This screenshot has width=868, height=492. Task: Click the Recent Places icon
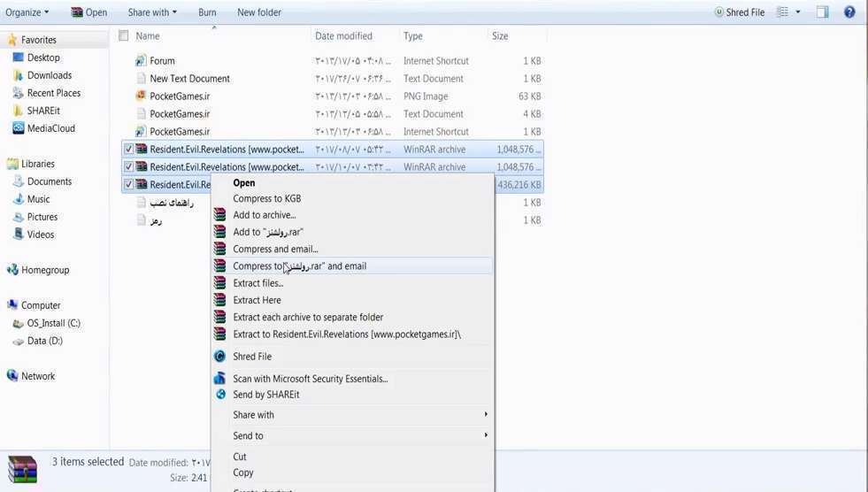click(x=19, y=93)
